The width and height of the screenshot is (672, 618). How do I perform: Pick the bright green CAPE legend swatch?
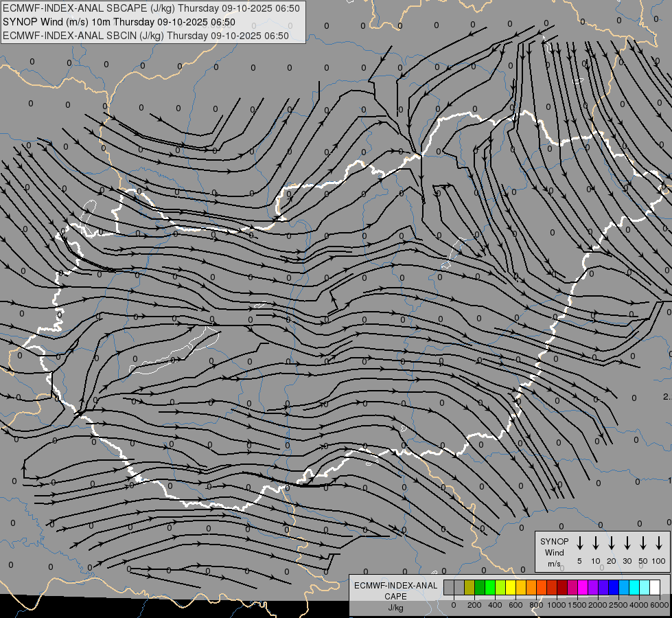(x=490, y=588)
